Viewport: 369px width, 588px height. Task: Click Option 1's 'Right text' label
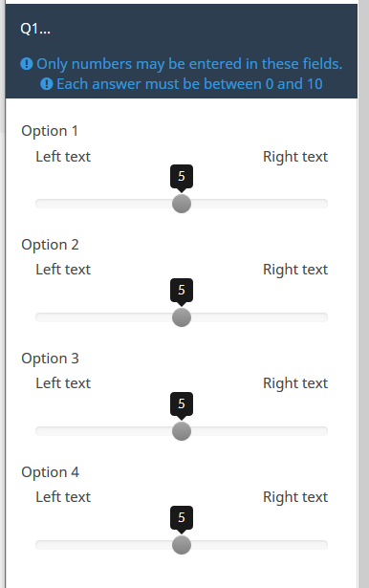[295, 157]
